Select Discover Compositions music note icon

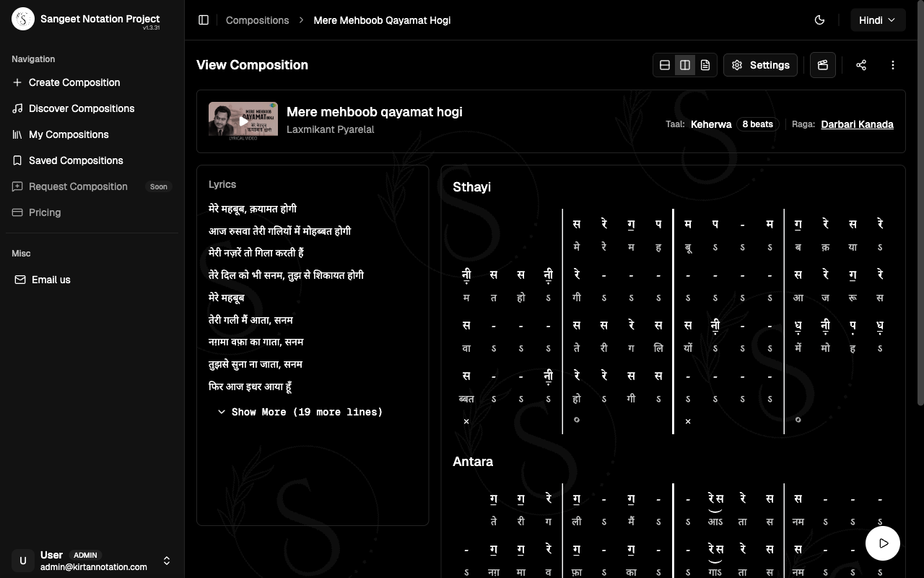click(17, 108)
